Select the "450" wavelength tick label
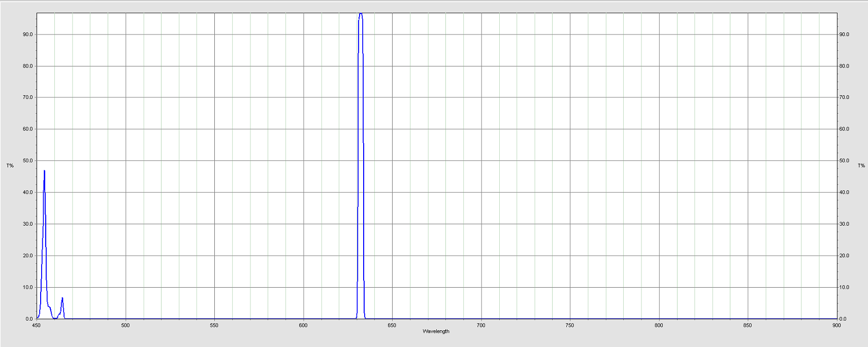868x347 pixels. [x=37, y=325]
